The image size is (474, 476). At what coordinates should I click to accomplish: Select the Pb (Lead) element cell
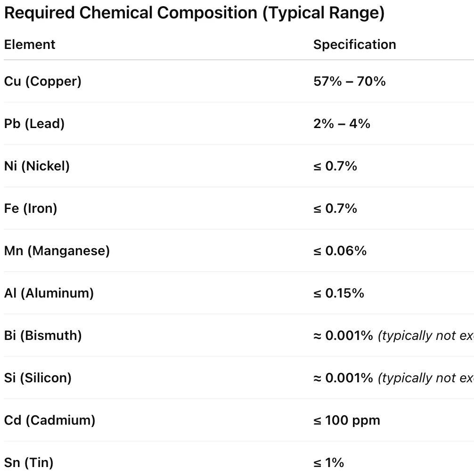(34, 124)
